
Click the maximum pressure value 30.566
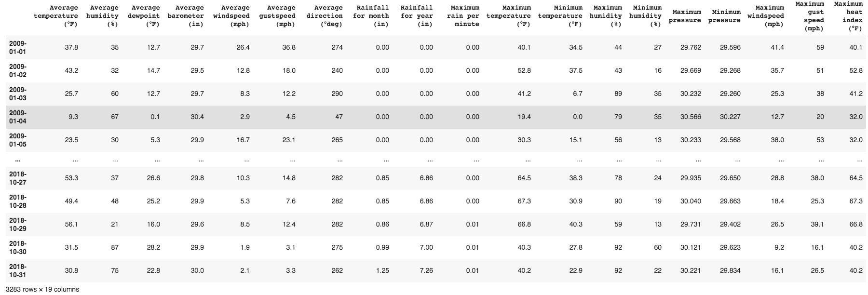pyautogui.click(x=691, y=117)
